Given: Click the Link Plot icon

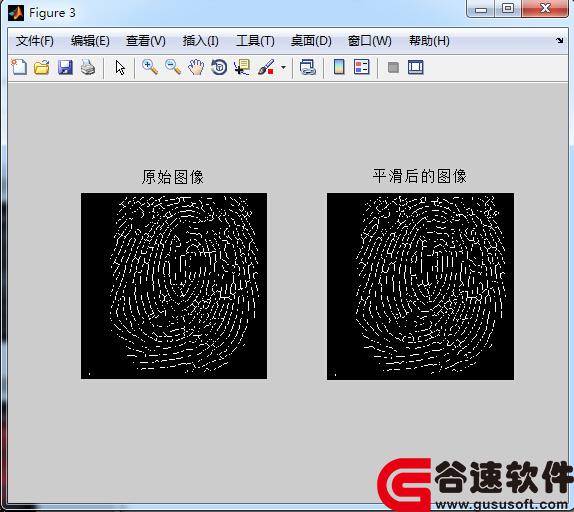Looking at the screenshot, I should point(308,68).
